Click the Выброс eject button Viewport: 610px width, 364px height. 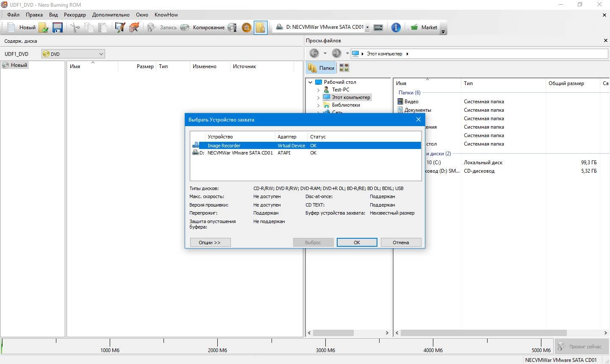coord(313,243)
